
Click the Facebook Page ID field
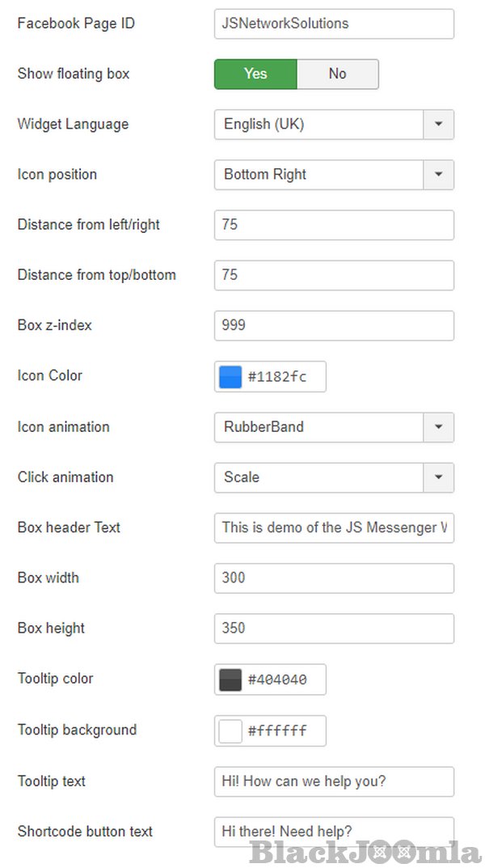334,23
